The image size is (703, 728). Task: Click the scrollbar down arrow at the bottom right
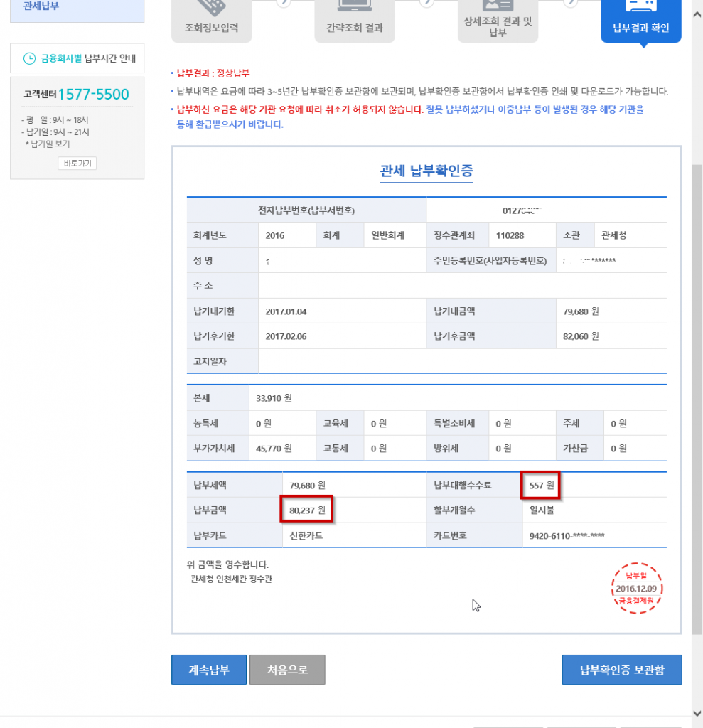click(697, 713)
